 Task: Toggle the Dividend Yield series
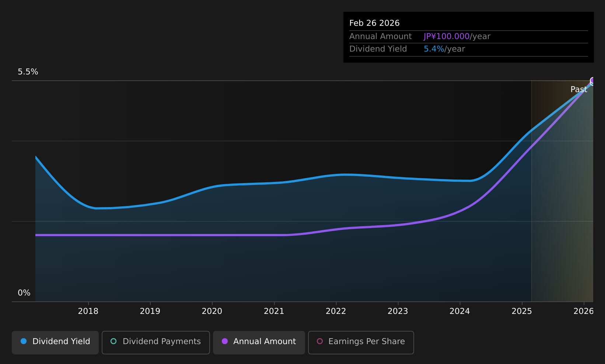(x=55, y=343)
